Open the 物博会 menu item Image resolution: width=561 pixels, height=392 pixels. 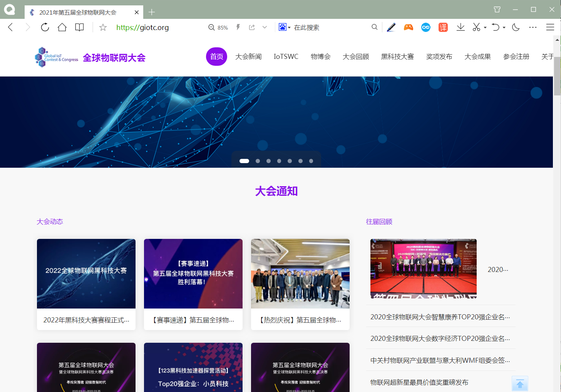click(321, 57)
